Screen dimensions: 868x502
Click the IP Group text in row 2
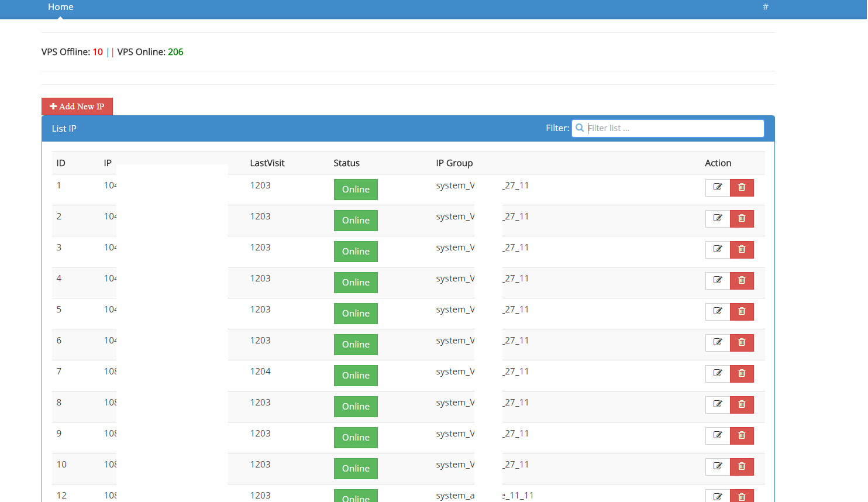click(x=483, y=216)
